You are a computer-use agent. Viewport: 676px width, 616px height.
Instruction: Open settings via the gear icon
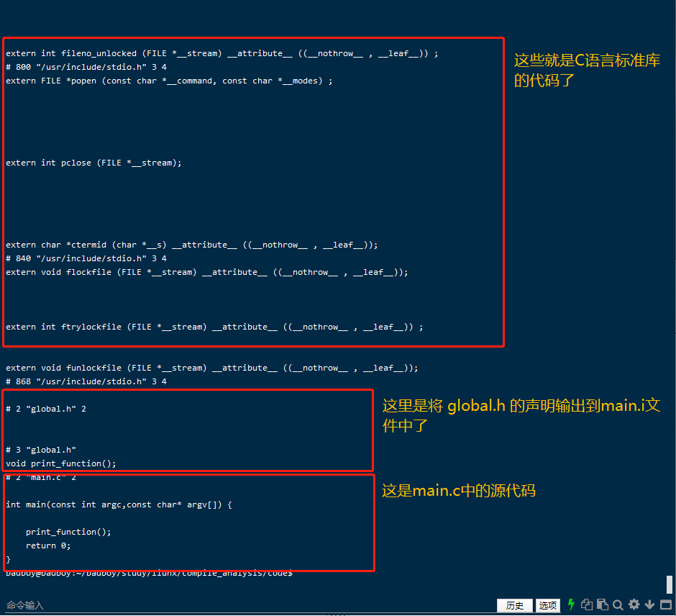tap(634, 604)
